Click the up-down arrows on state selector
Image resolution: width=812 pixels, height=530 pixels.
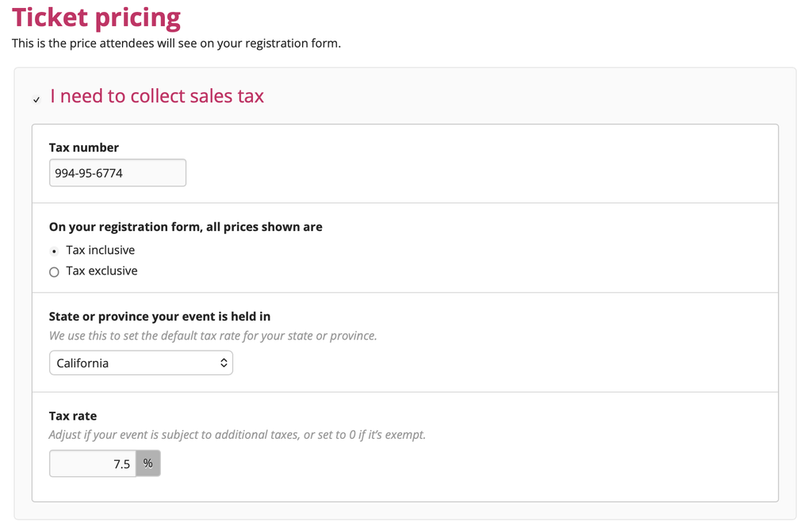pos(224,363)
